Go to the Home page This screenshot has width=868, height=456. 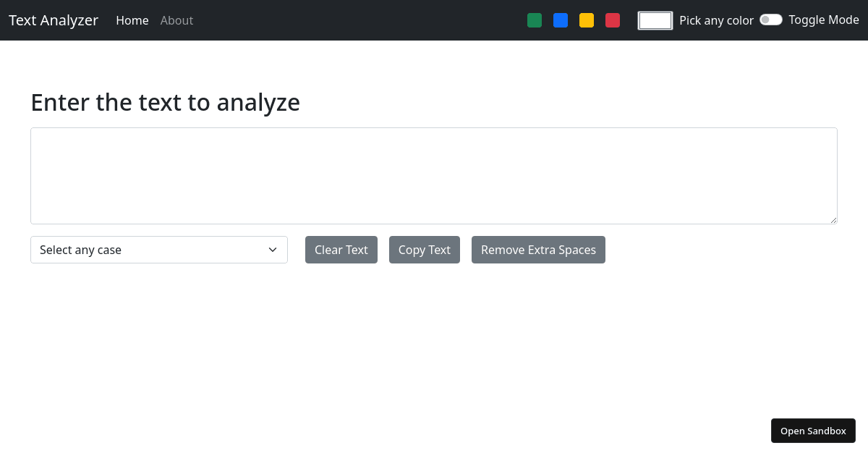[132, 20]
